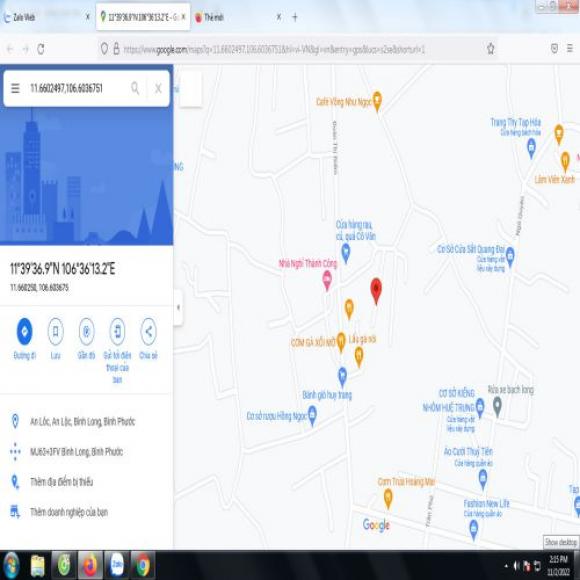
Task: Open Firefox from the taskbar
Action: point(90,565)
